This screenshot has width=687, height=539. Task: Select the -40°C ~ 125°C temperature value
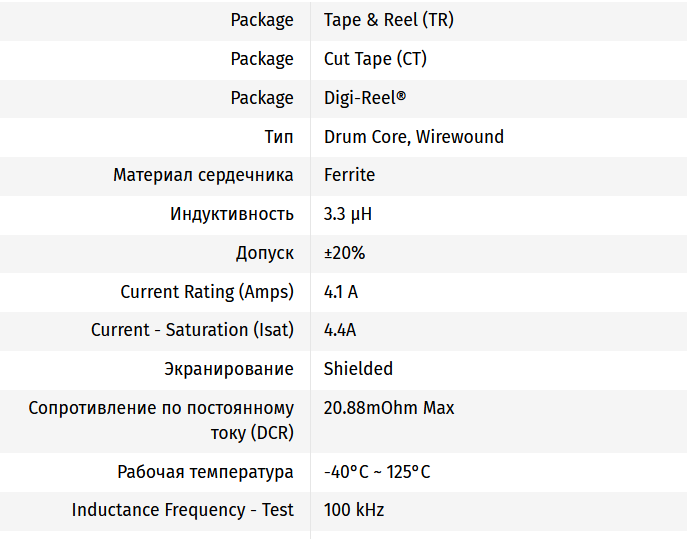[377, 472]
